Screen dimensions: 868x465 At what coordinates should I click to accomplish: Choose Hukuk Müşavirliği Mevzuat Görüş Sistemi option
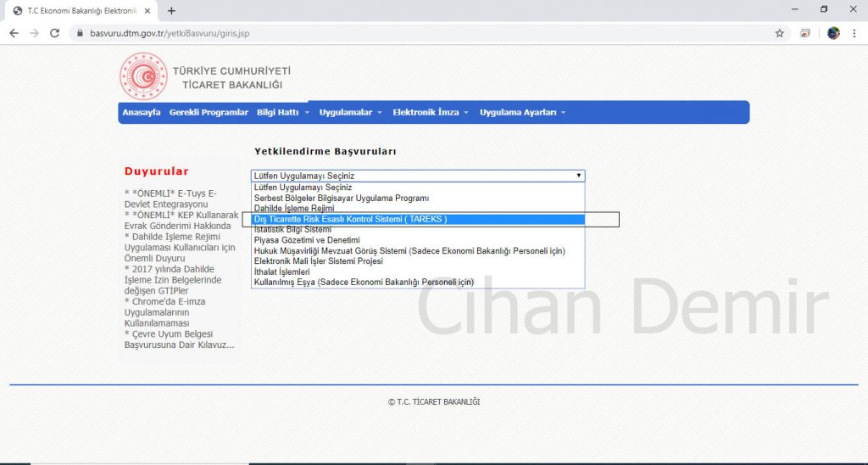point(418,251)
